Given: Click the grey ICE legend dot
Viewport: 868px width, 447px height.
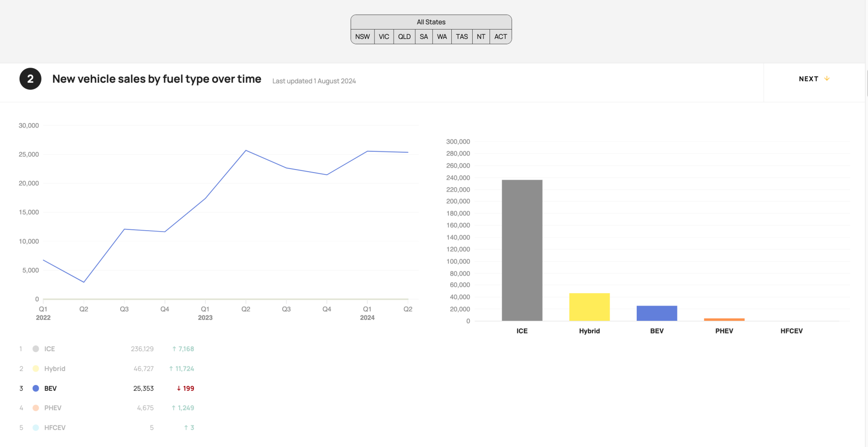Looking at the screenshot, I should point(36,349).
